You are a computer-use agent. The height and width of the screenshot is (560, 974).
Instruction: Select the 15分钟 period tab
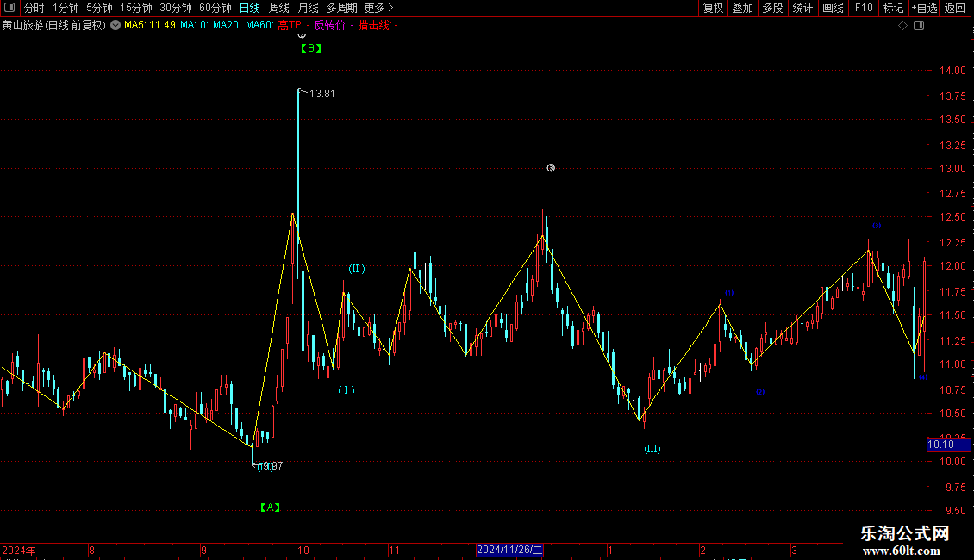136,8
